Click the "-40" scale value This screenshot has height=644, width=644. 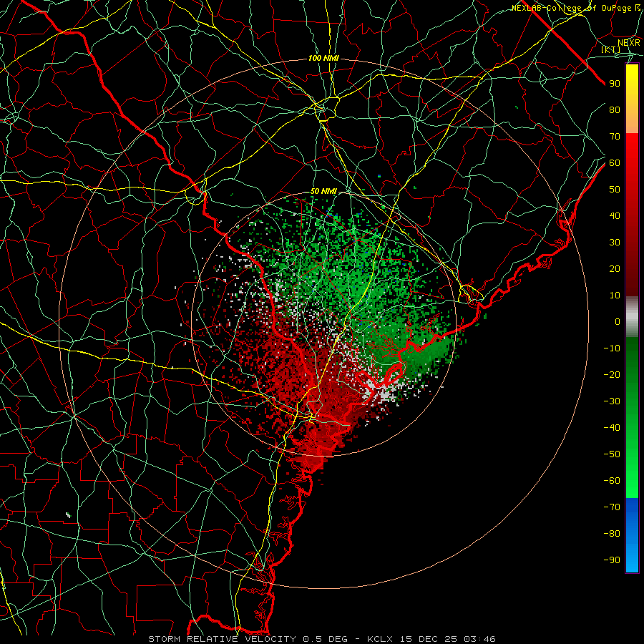[612, 428]
